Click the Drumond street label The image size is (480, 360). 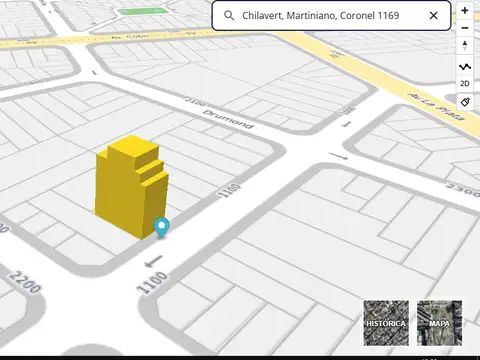click(x=228, y=119)
